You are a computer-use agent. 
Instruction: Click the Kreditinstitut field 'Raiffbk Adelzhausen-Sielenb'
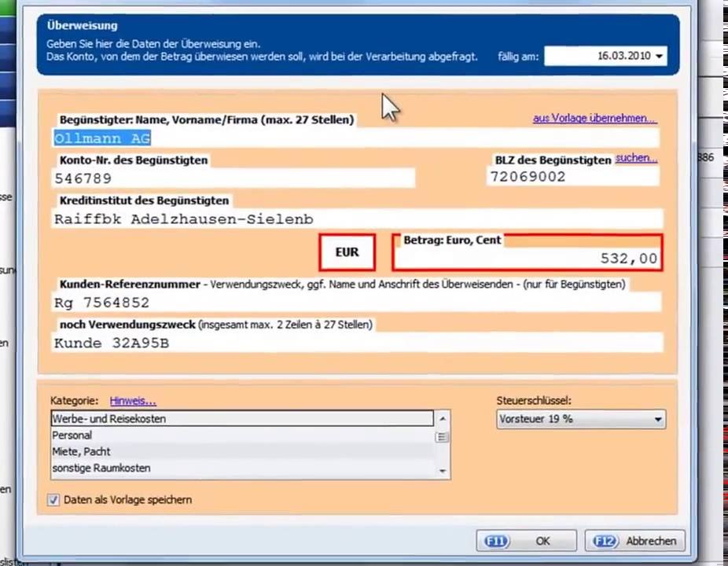(357, 219)
